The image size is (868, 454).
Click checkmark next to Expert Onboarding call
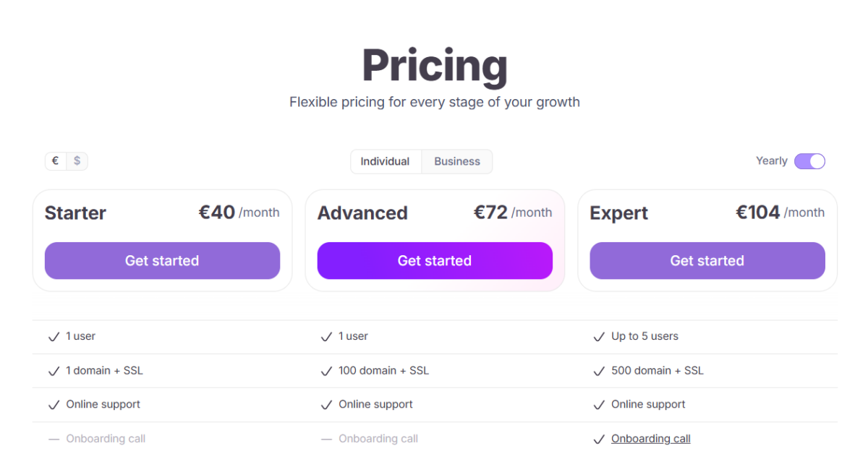tap(599, 439)
